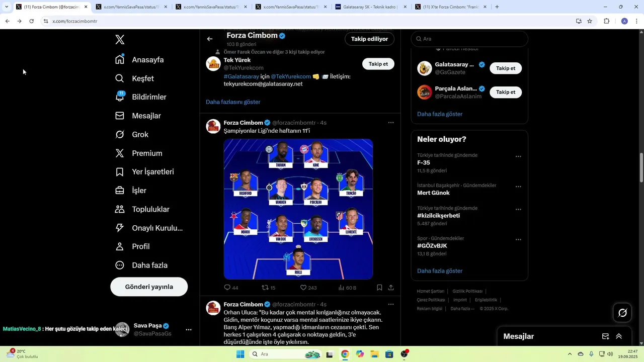The height and width of the screenshot is (362, 644).
Task: Open Chrome from the taskbar
Action: (x=345, y=354)
